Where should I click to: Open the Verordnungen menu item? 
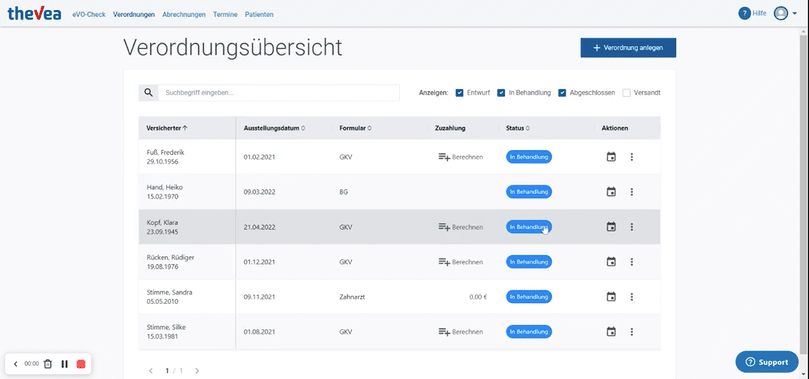pos(134,14)
